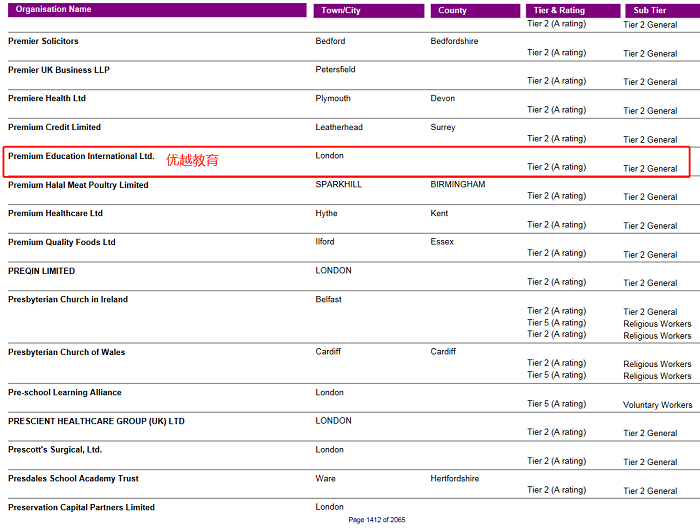700x531 pixels.
Task: Click the Page 1412 of 2065 footer
Action: (x=377, y=520)
